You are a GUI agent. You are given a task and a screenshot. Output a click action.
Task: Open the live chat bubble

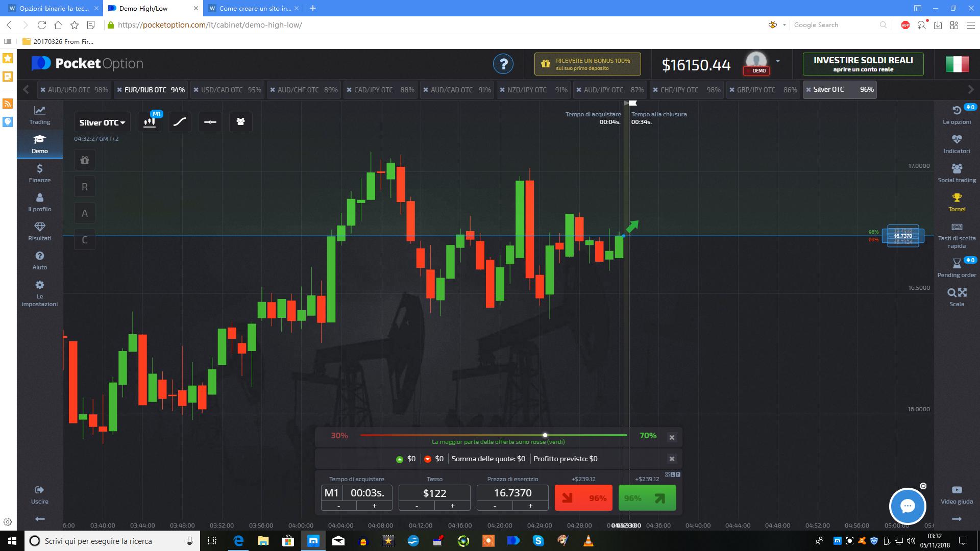click(908, 506)
